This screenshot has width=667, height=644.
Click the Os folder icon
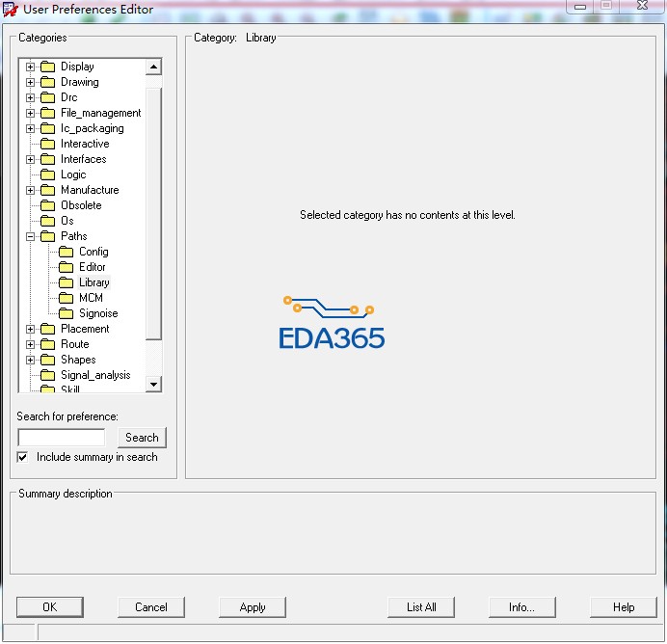(47, 221)
